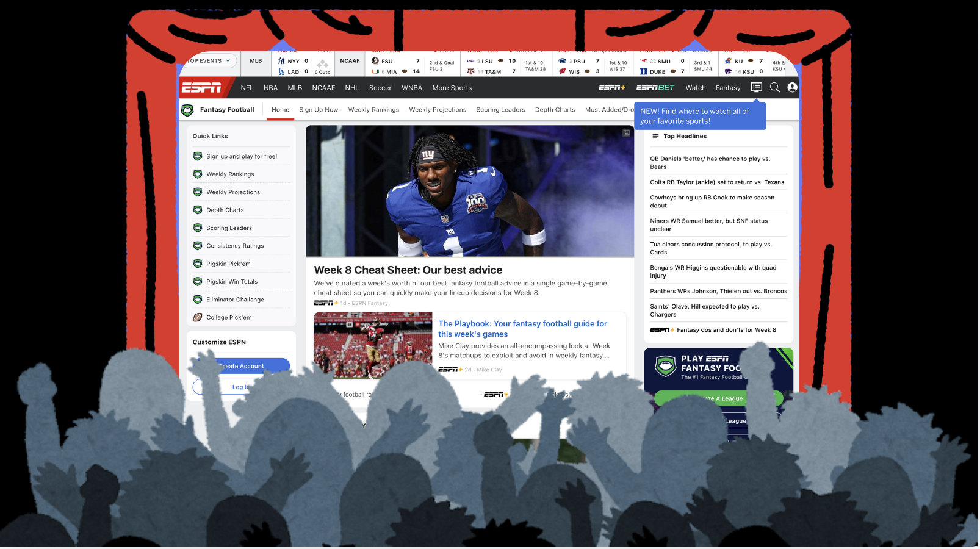The image size is (980, 549).
Task: Click shield icon next to Weekly Projections
Action: point(198,192)
